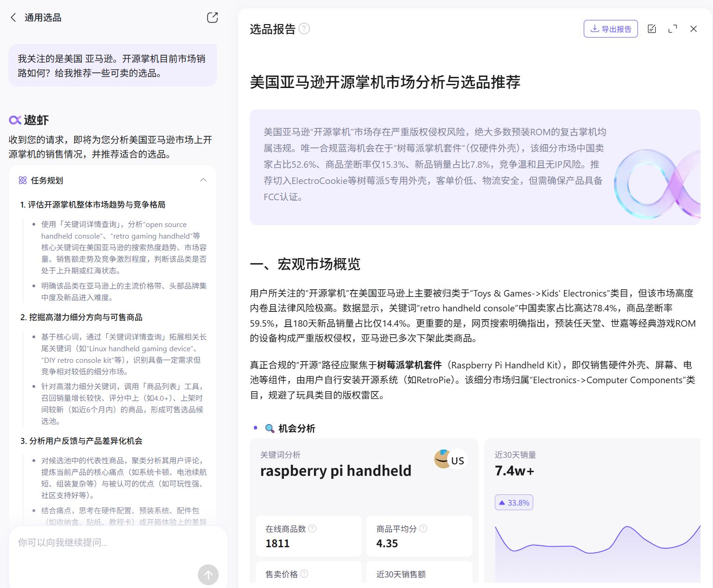Go back using arrow beside 通用选品
The image size is (713, 588).
pyautogui.click(x=13, y=17)
